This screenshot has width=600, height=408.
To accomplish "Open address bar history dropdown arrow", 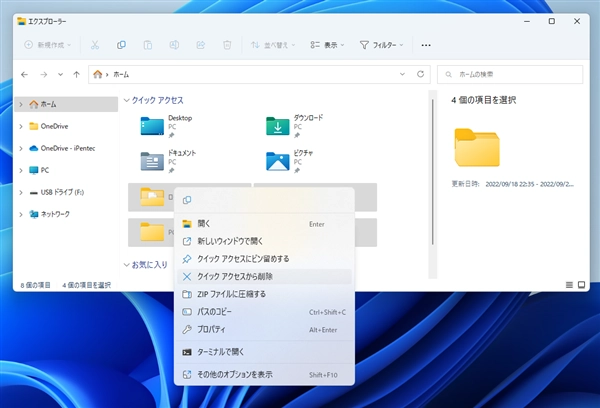I will click(402, 74).
